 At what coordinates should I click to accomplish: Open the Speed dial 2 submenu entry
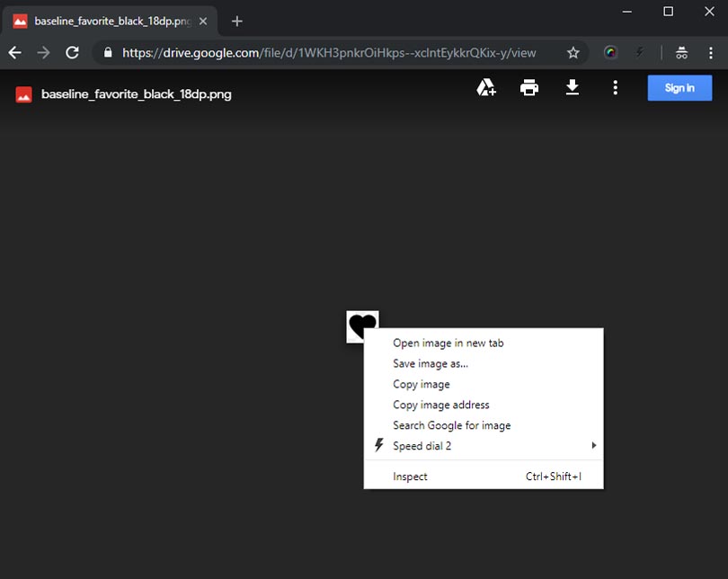pyautogui.click(x=484, y=446)
